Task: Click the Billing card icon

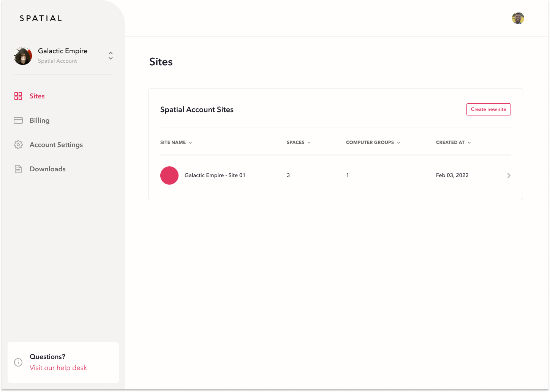Action: click(x=18, y=120)
